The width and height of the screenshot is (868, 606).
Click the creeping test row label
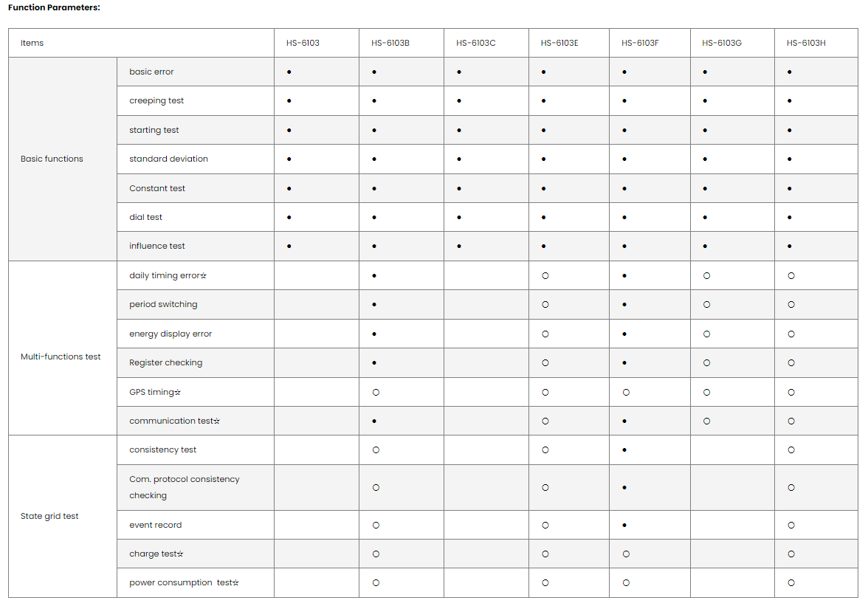(156, 100)
